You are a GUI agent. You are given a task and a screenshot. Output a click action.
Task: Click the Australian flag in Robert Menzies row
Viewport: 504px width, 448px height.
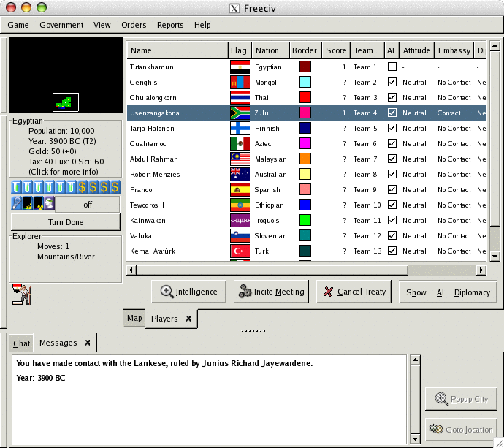tap(240, 175)
